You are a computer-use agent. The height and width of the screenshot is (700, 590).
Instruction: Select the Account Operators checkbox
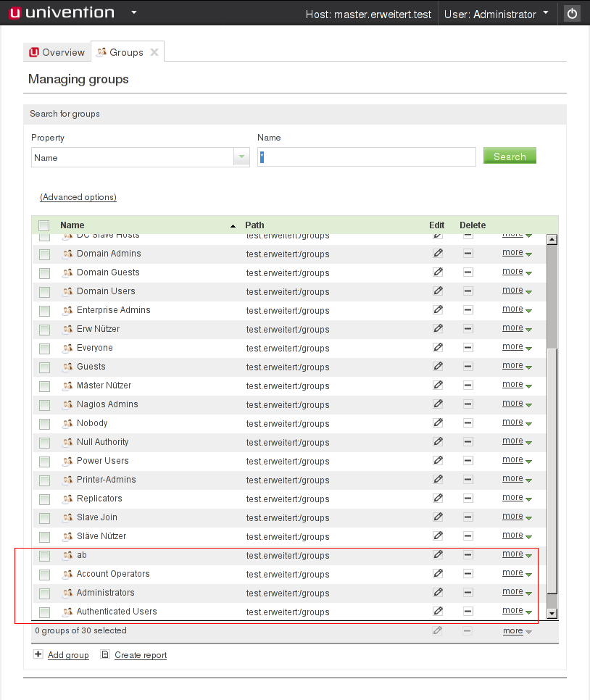tap(44, 574)
